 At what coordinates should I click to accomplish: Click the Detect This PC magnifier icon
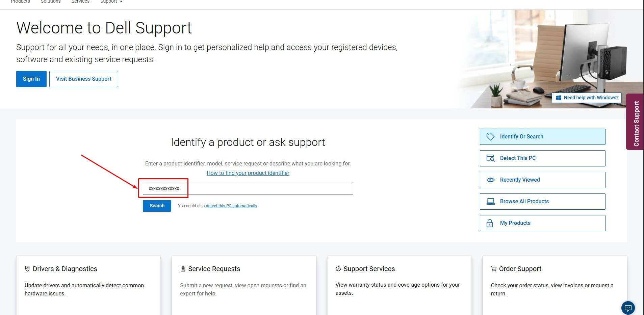[490, 158]
